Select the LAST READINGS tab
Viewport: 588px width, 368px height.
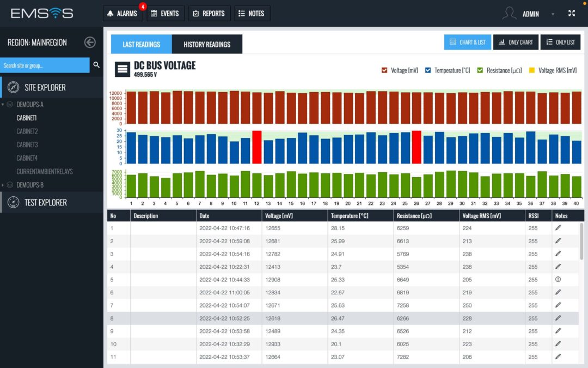[x=141, y=44]
